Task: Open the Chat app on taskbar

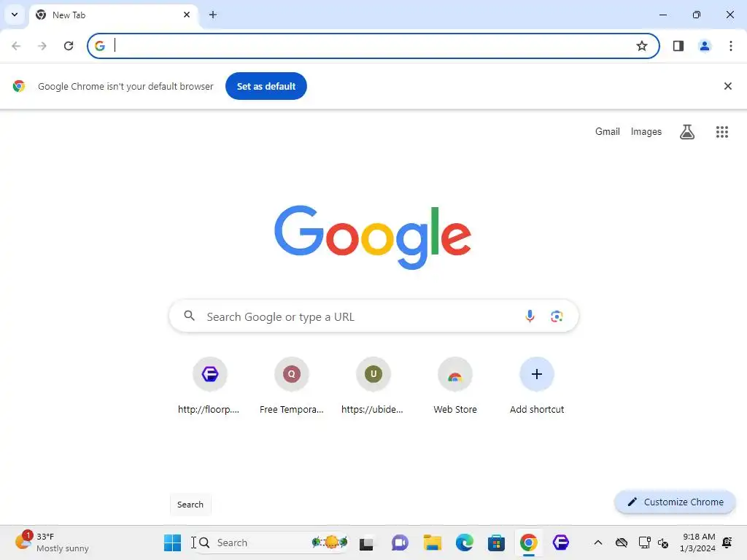Action: coord(400,542)
